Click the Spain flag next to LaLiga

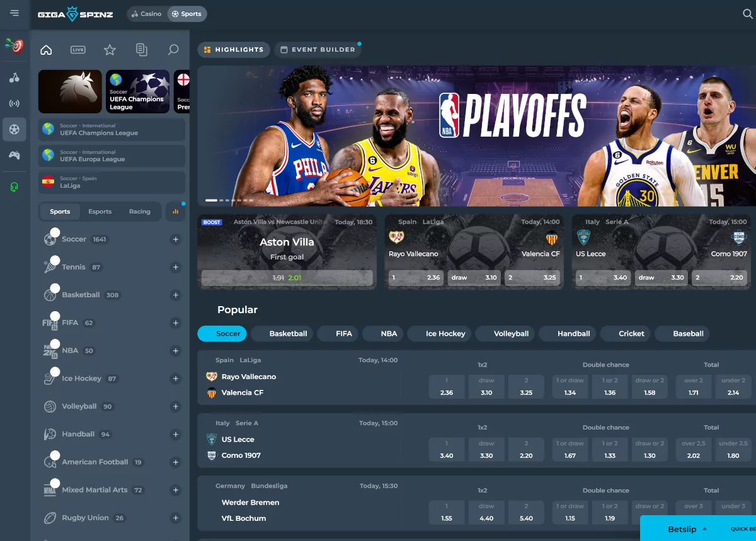tap(48, 182)
